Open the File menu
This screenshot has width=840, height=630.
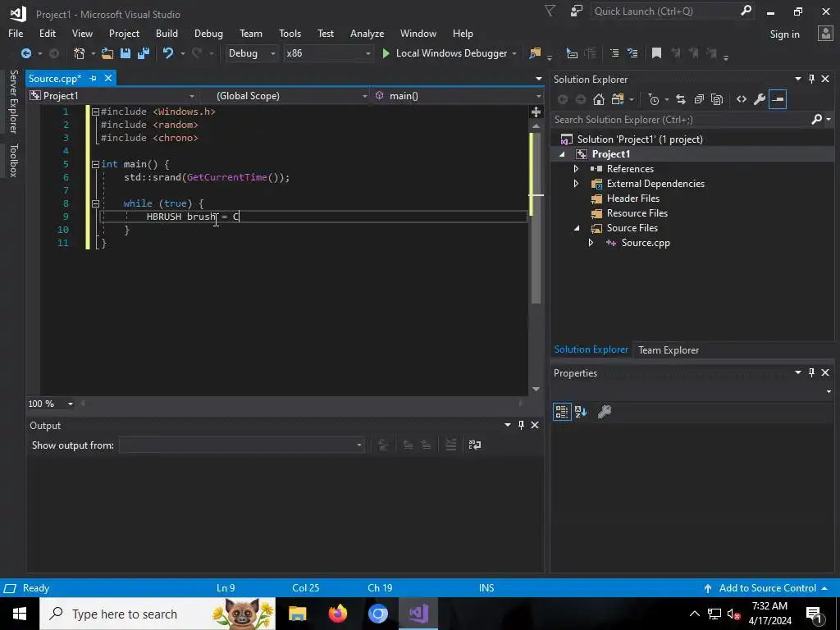[x=16, y=33]
